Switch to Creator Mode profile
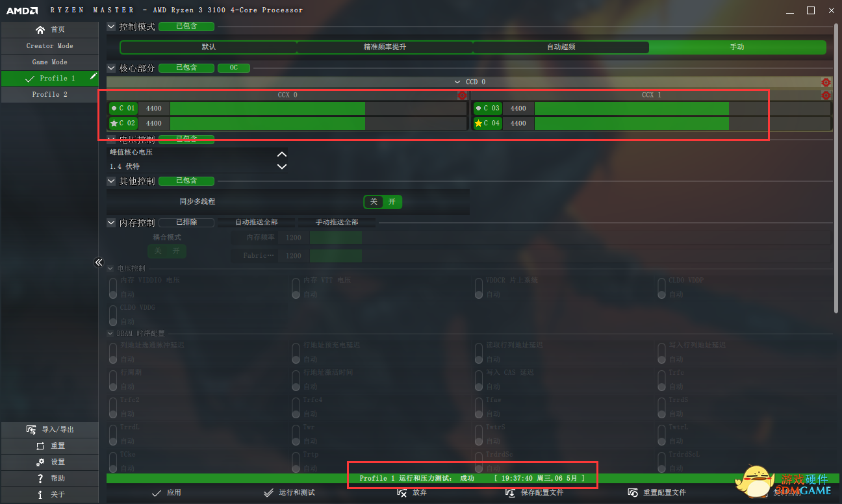This screenshot has width=842, height=504. [x=49, y=46]
